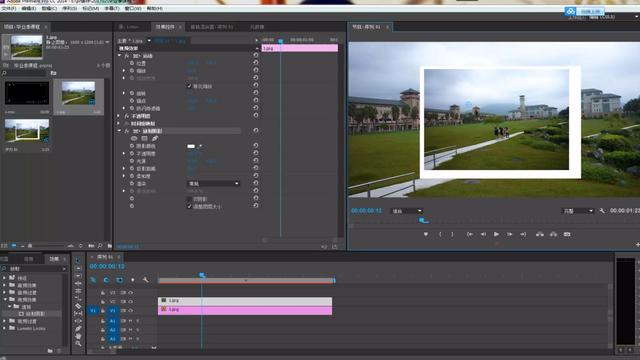Expand the Rotation parameter
Viewport: 640px width, 360px height.
124,93
